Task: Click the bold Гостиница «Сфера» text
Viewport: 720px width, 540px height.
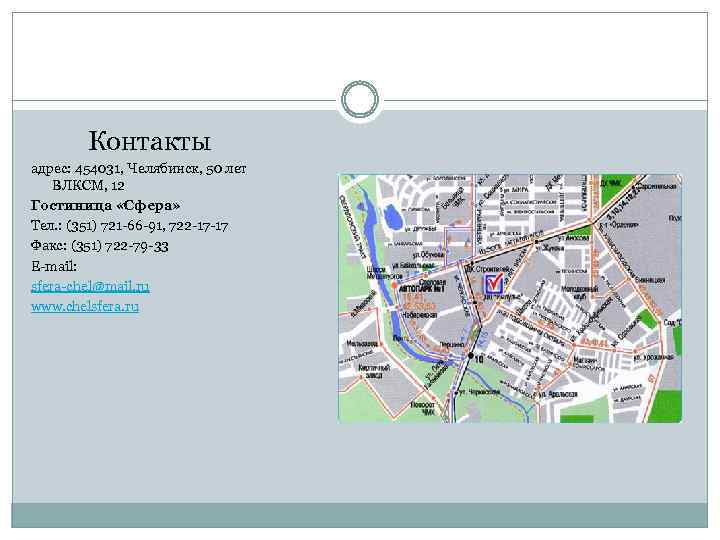Action: tap(106, 206)
